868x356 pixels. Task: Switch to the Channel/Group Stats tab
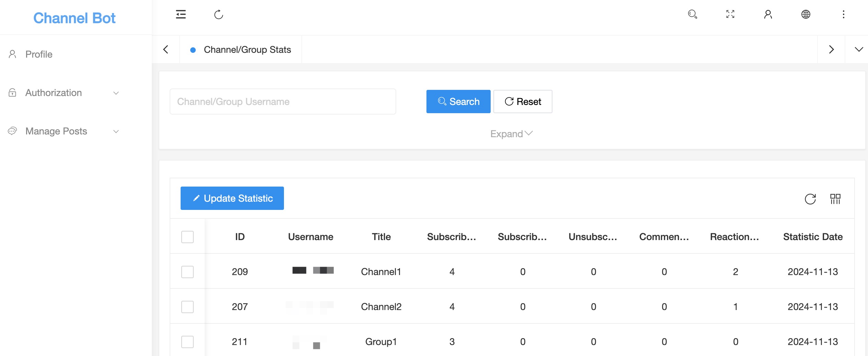247,50
